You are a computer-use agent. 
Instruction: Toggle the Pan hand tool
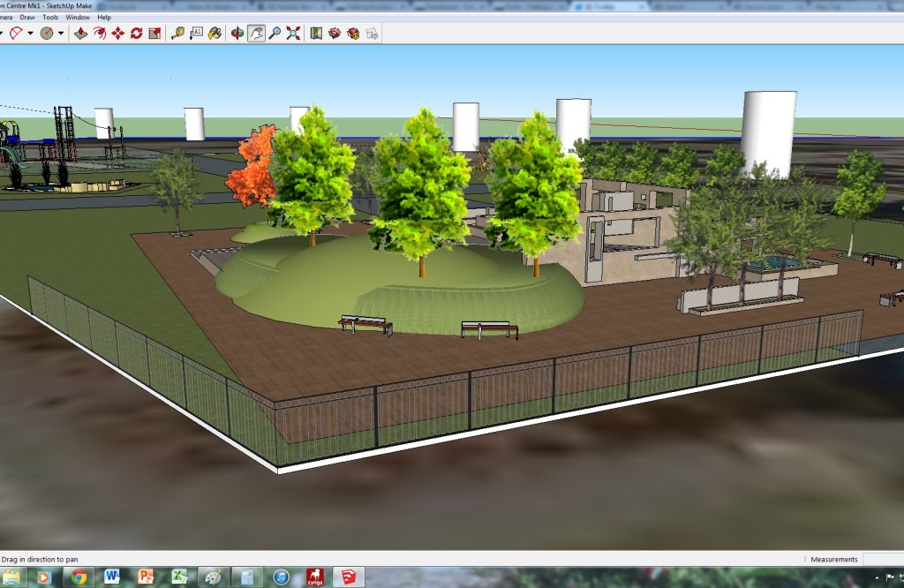[256, 34]
